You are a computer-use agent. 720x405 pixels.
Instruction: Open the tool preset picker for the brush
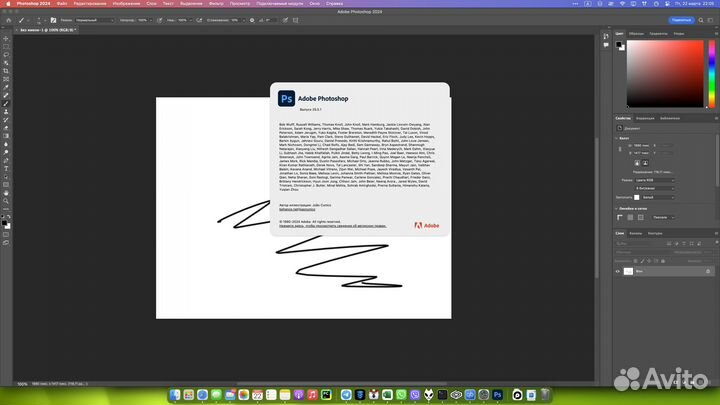[x=23, y=20]
